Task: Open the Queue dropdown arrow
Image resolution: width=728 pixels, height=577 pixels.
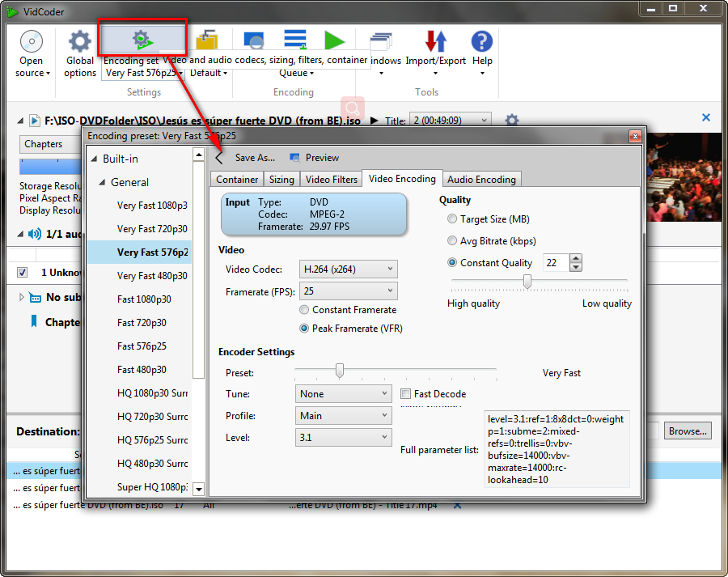Action: (312, 74)
